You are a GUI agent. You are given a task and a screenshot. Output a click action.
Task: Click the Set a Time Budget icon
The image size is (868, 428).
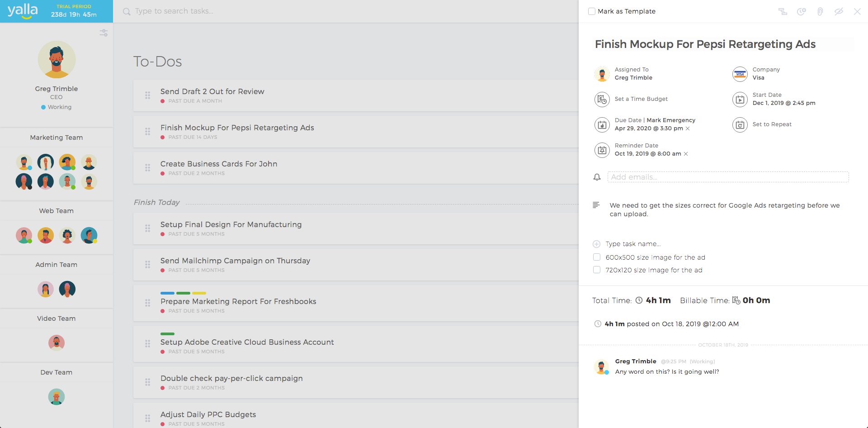click(602, 99)
